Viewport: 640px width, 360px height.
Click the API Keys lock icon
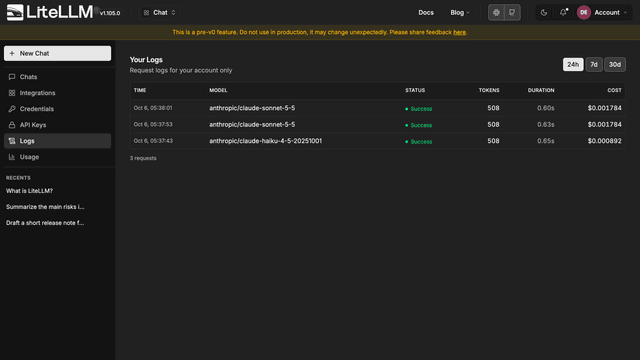12,125
